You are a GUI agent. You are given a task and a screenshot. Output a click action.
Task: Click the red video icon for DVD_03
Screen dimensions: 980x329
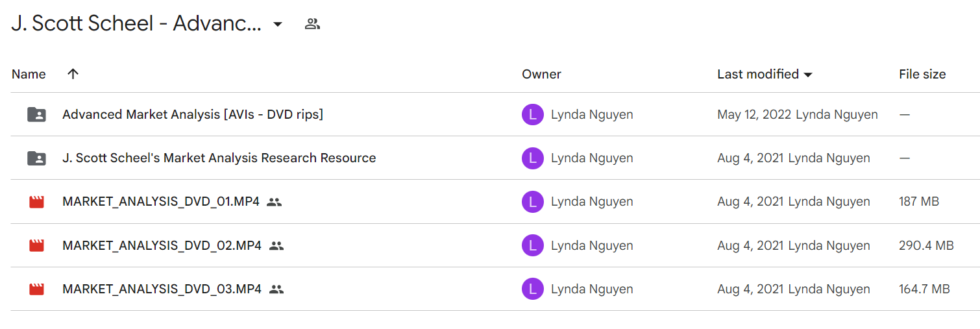(x=36, y=289)
